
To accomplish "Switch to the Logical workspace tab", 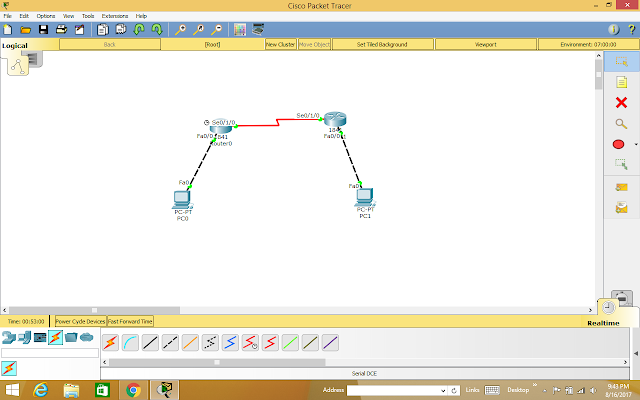I will [x=15, y=46].
